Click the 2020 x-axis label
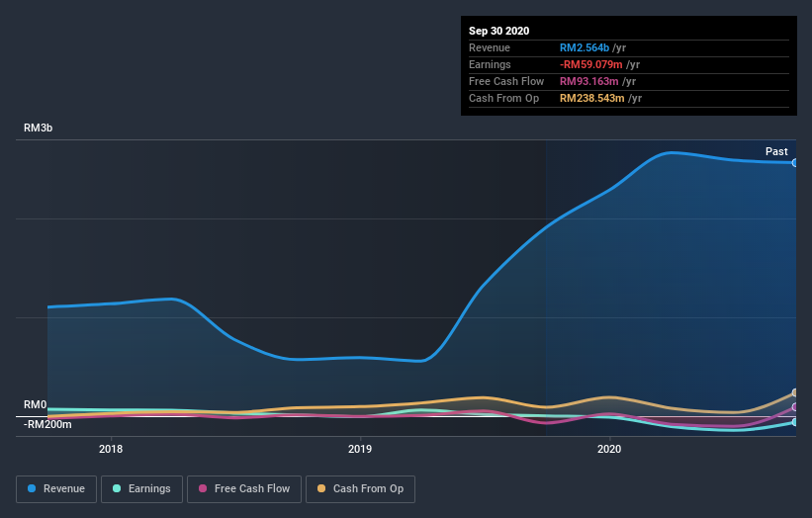The image size is (812, 518). (609, 449)
